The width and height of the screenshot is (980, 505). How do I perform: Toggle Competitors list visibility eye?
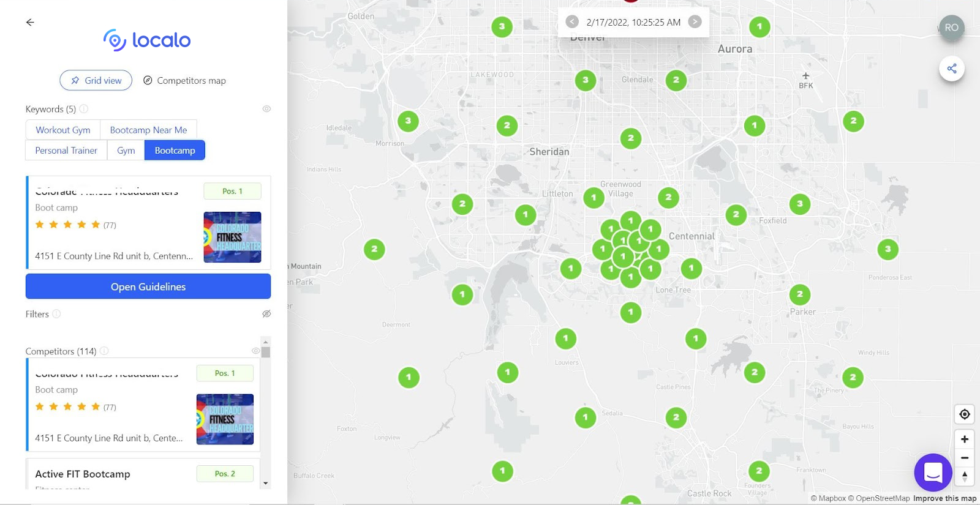[x=255, y=351]
